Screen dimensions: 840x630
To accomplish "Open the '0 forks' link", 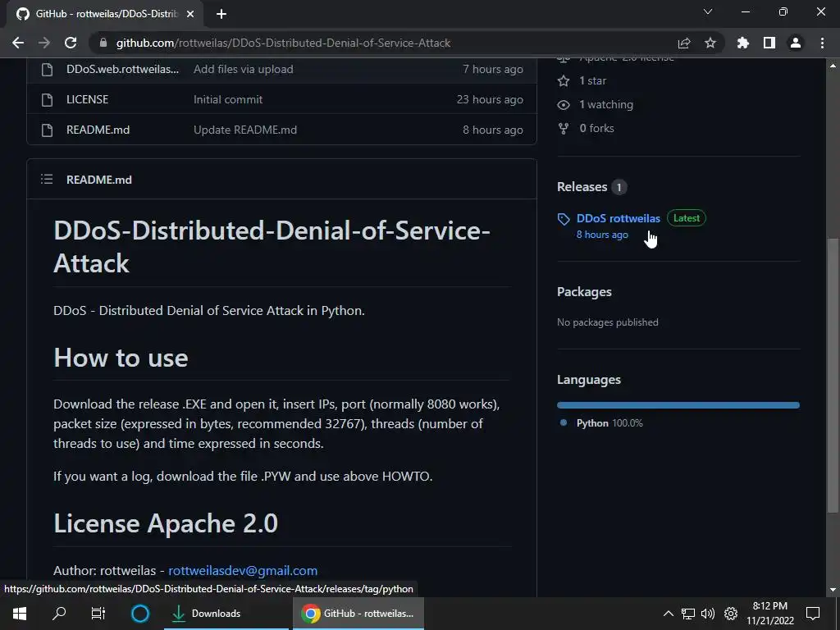I will coord(597,128).
